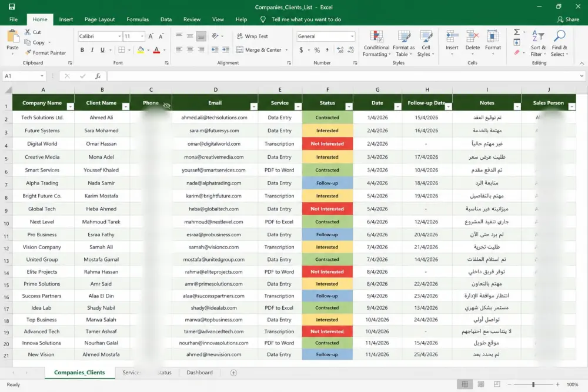Increase font size with larger A icon
This screenshot has width=588, height=392.
pyautogui.click(x=151, y=36)
